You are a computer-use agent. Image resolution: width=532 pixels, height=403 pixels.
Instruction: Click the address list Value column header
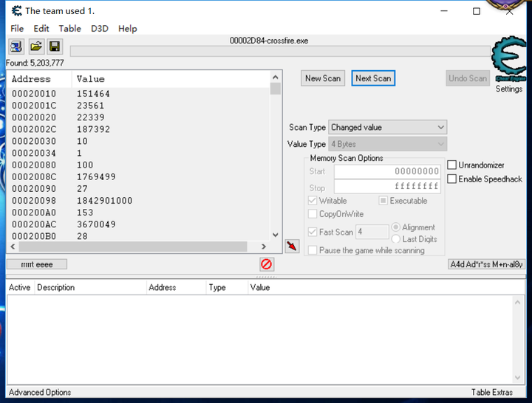(386, 287)
